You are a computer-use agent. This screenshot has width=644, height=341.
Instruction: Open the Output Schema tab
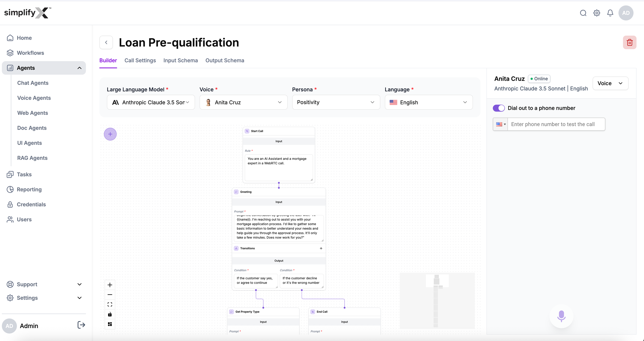224,61
